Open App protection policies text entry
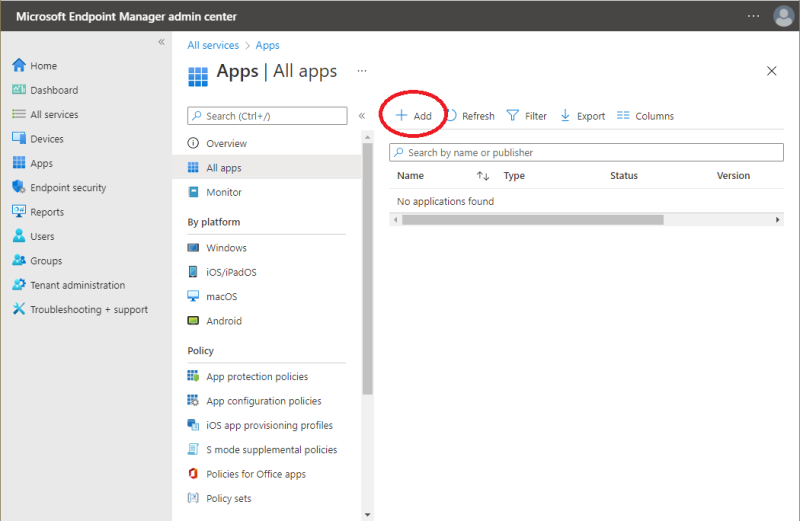This screenshot has width=800, height=521. (257, 377)
